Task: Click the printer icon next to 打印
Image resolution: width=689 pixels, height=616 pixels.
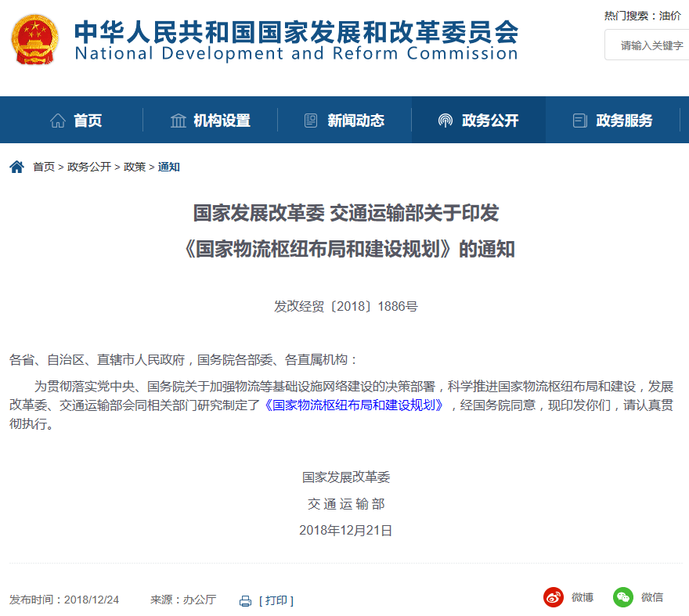Action: tap(244, 600)
